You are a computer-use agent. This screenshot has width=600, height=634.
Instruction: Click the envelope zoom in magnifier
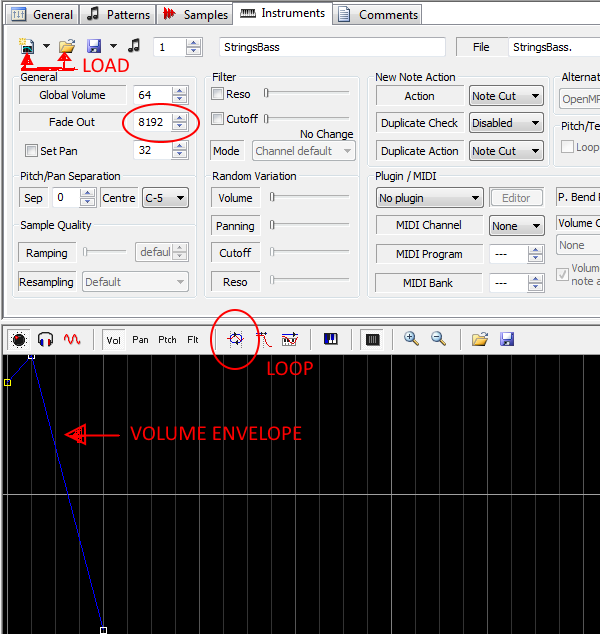pyautogui.click(x=411, y=340)
